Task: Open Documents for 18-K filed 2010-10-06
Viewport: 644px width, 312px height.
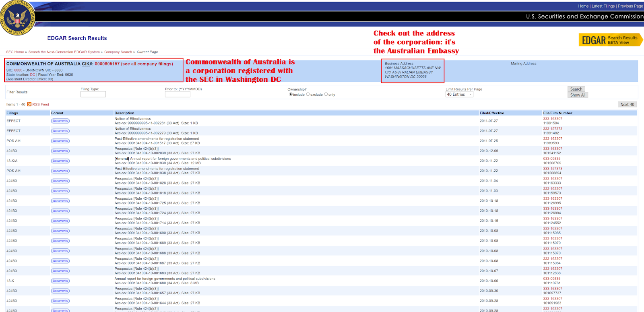Action: pyautogui.click(x=60, y=281)
